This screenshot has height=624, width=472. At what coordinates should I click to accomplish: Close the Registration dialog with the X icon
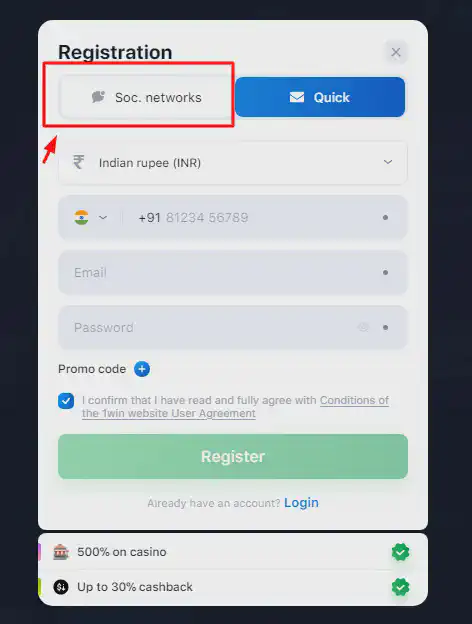(396, 52)
